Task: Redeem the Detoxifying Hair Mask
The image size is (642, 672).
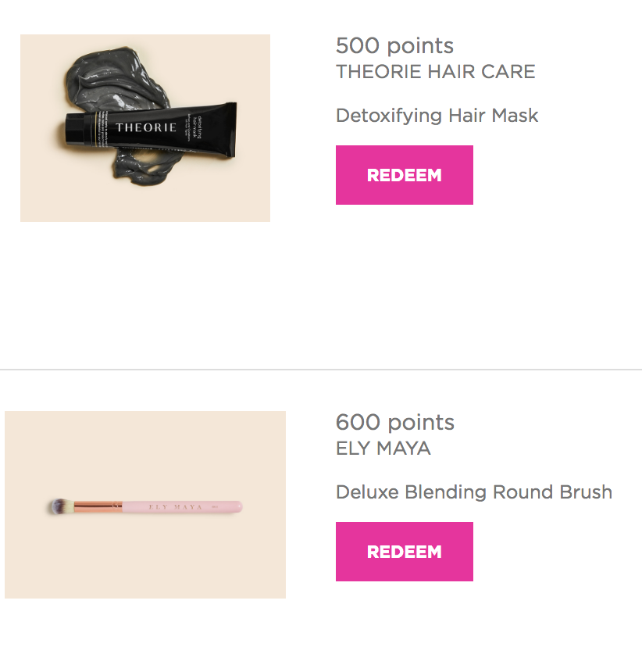Action: (x=404, y=175)
